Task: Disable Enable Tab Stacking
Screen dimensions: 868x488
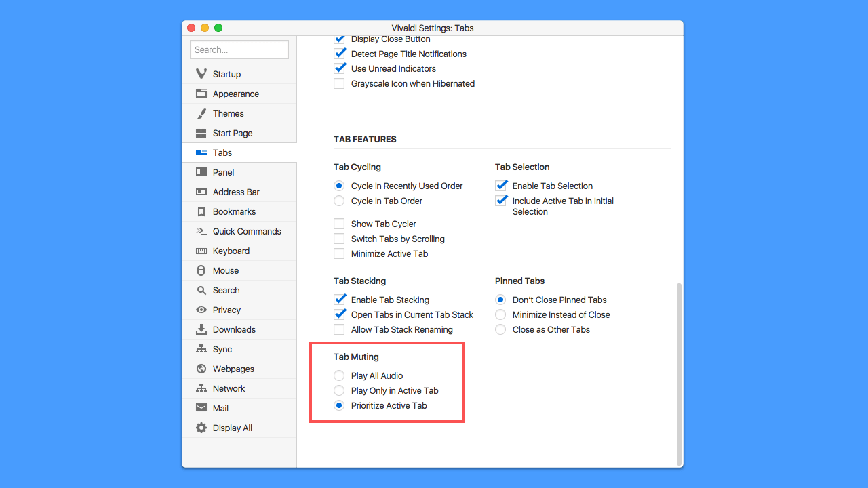Action: click(x=339, y=300)
